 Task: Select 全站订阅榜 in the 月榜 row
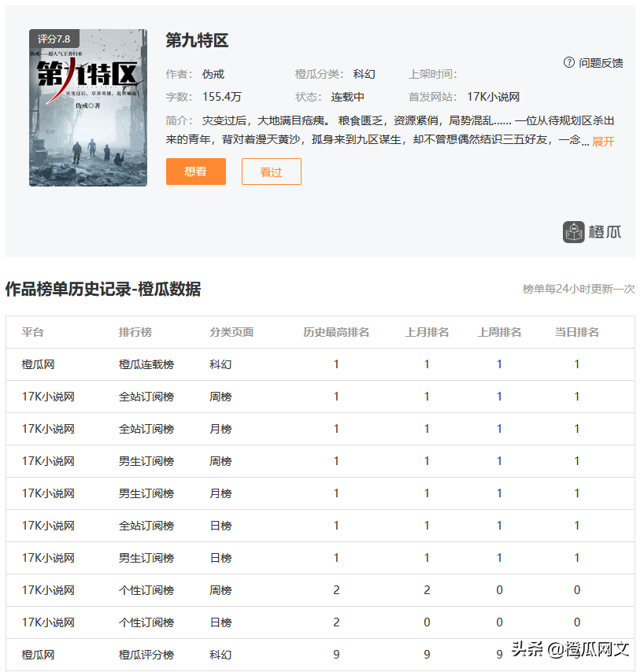(146, 429)
